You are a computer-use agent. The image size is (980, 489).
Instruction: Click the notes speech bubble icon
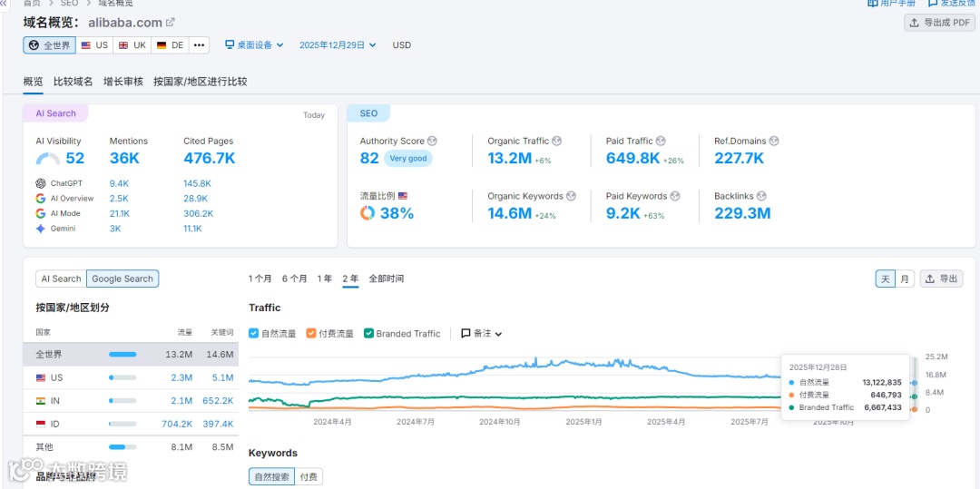(x=465, y=334)
